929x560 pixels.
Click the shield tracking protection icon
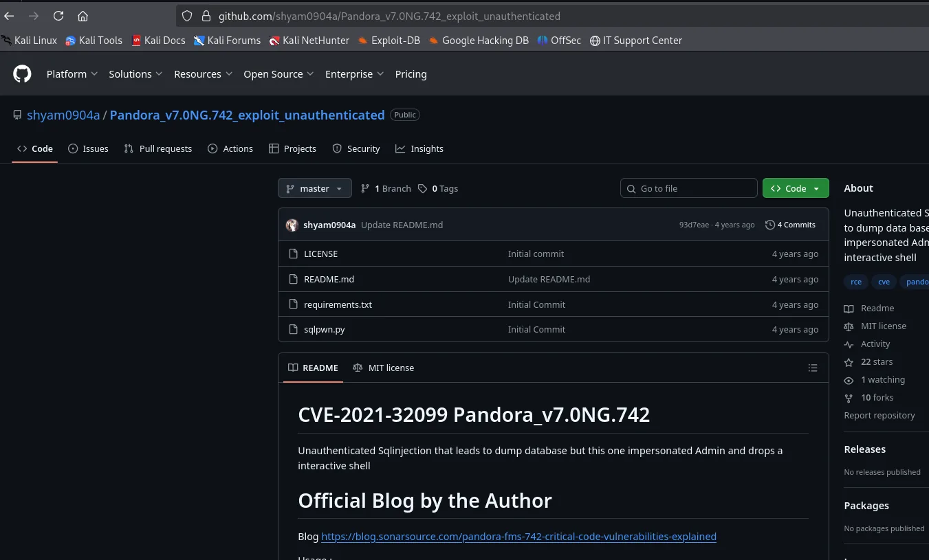coord(187,16)
